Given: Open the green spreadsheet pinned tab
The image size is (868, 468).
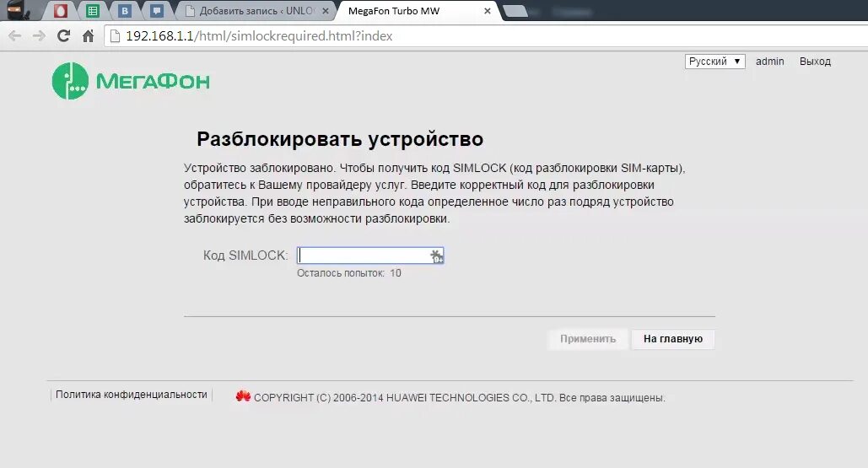Looking at the screenshot, I should click(93, 10).
